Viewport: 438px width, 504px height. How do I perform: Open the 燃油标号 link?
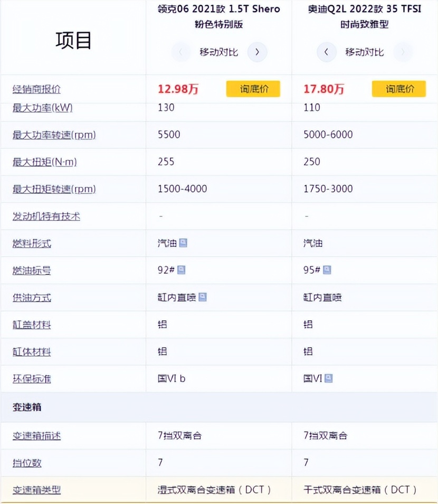pos(32,270)
